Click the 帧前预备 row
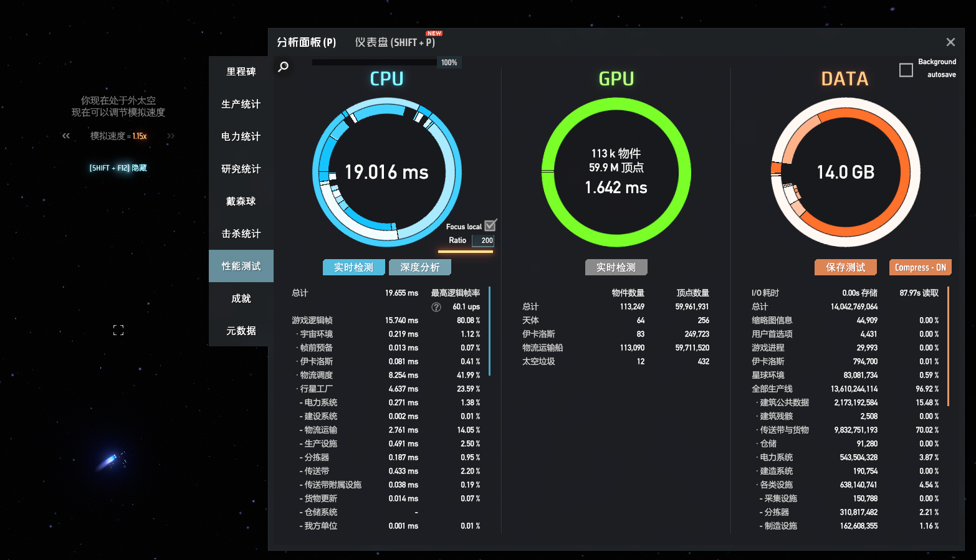This screenshot has width=976, height=560. click(x=386, y=348)
